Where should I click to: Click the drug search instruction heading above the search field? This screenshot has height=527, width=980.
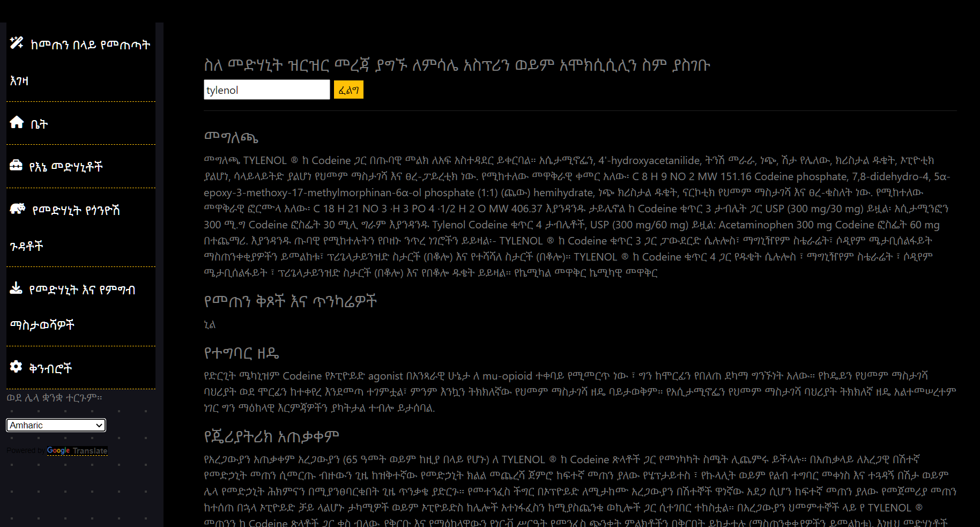457,65
